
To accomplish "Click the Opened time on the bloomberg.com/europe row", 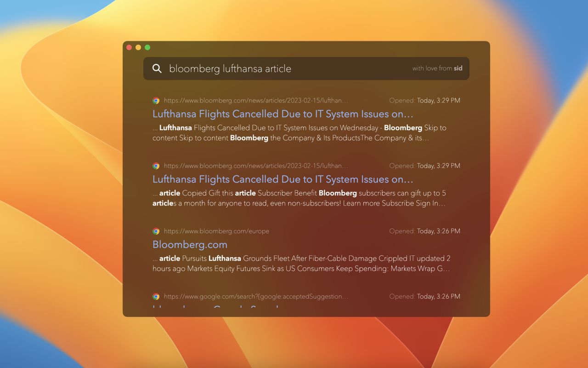I will coord(424,231).
